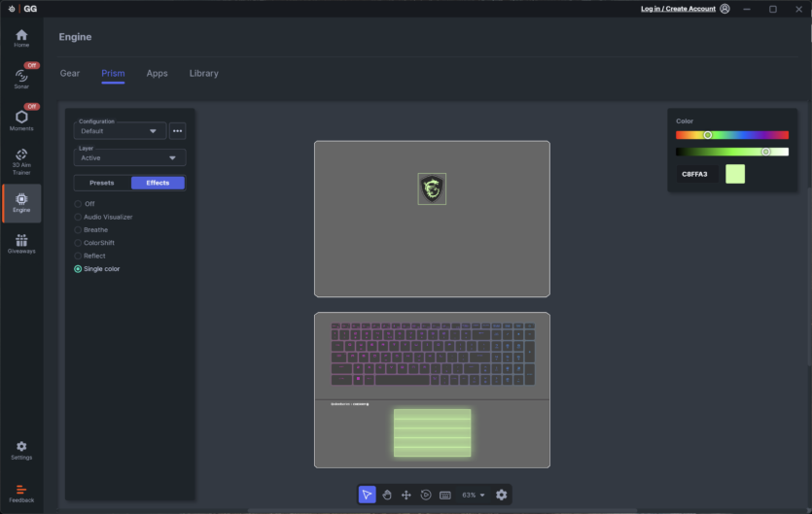Open the 63% zoom level dropdown

click(x=474, y=495)
